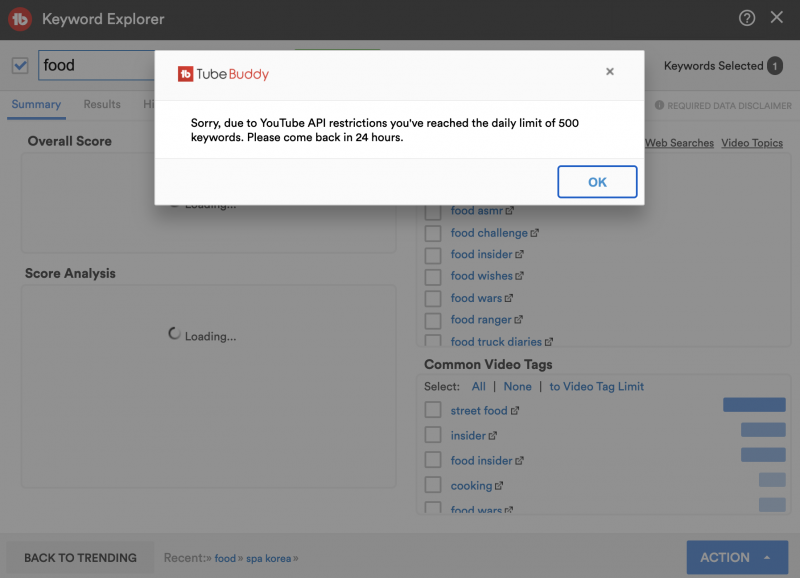
Task: Open the Summary tab
Action: [36, 104]
